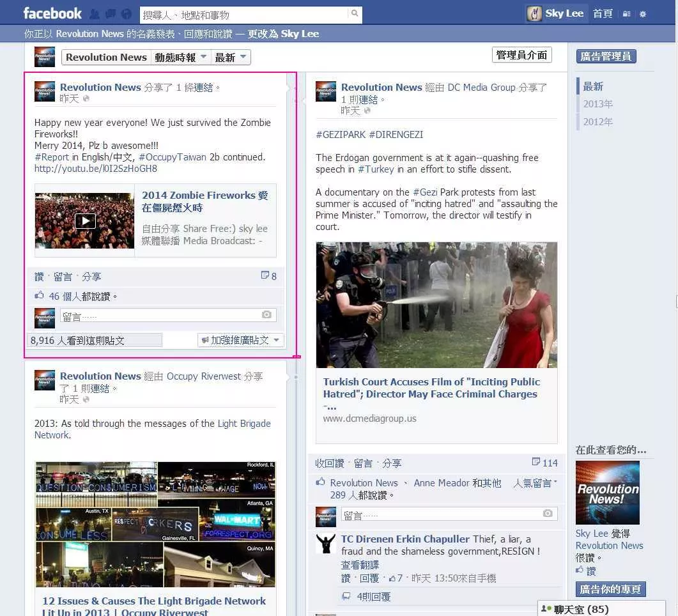This screenshot has height=616, width=678.
Task: Switch posting identity to Sky Lee
Action: point(283,34)
